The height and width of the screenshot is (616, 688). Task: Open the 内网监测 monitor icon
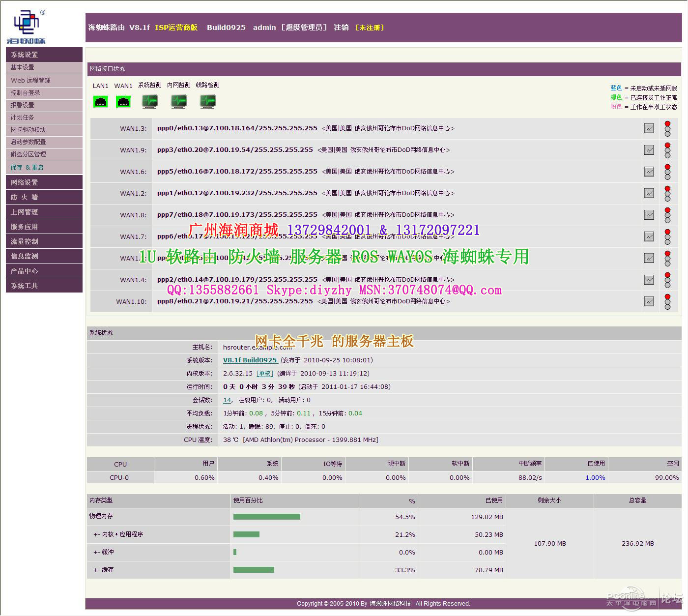179,102
